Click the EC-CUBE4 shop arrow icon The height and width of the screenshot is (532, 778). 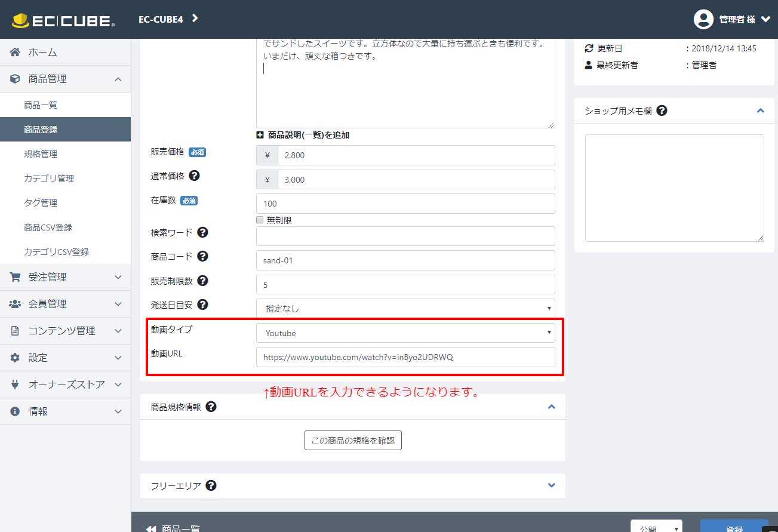tap(195, 19)
